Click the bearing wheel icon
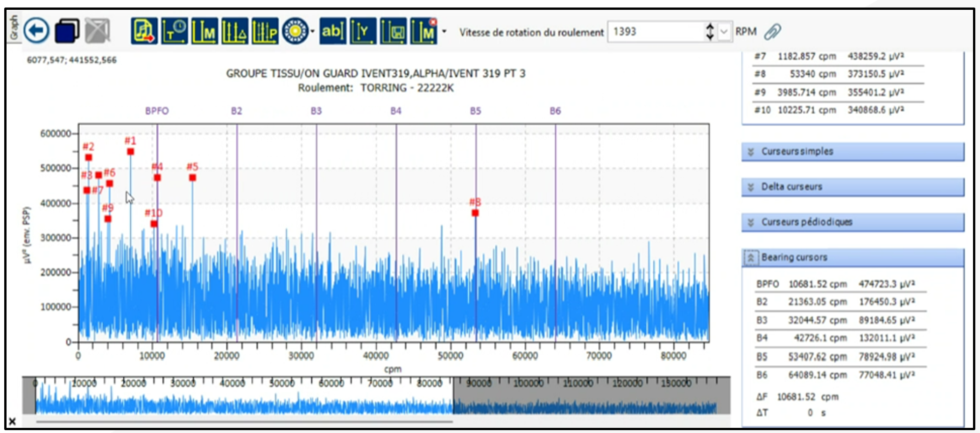 (295, 31)
